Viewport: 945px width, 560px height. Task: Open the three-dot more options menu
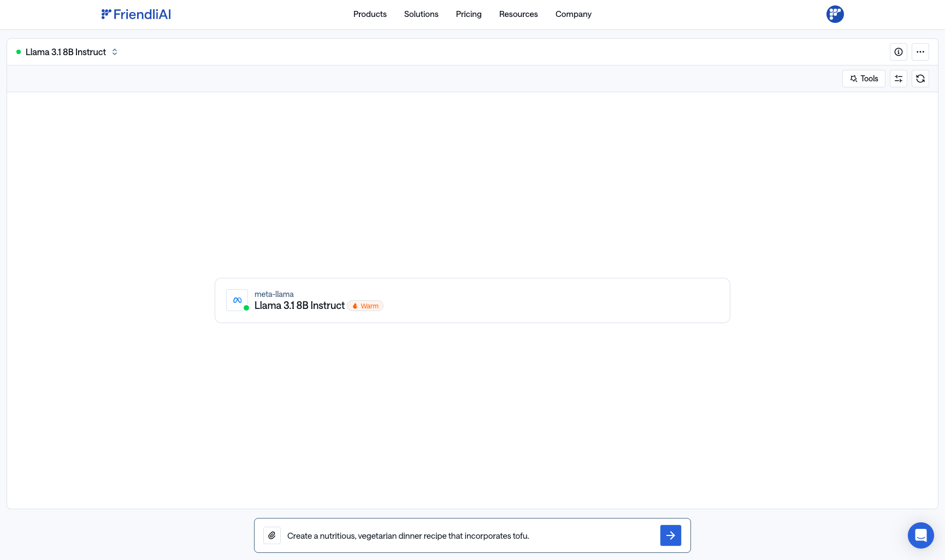[920, 52]
